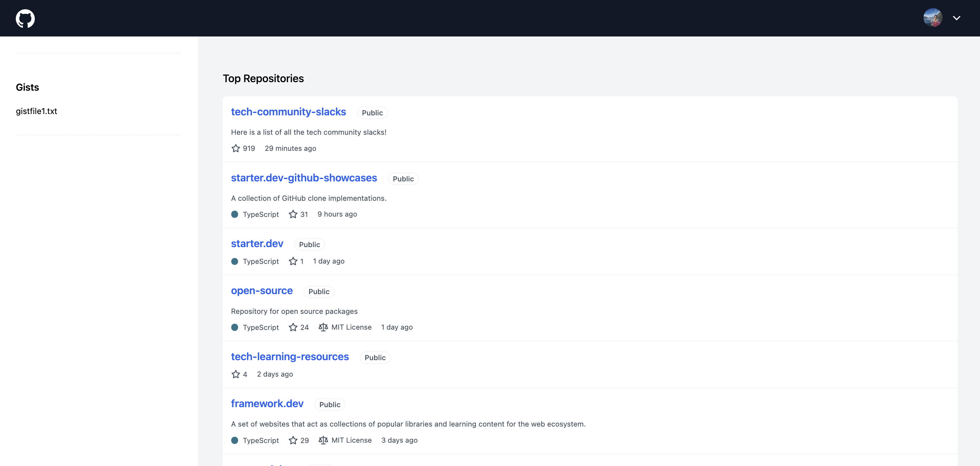Screen dimensions: 980x466
Task: Click MIT License scale icon on open-source
Action: click(x=323, y=327)
